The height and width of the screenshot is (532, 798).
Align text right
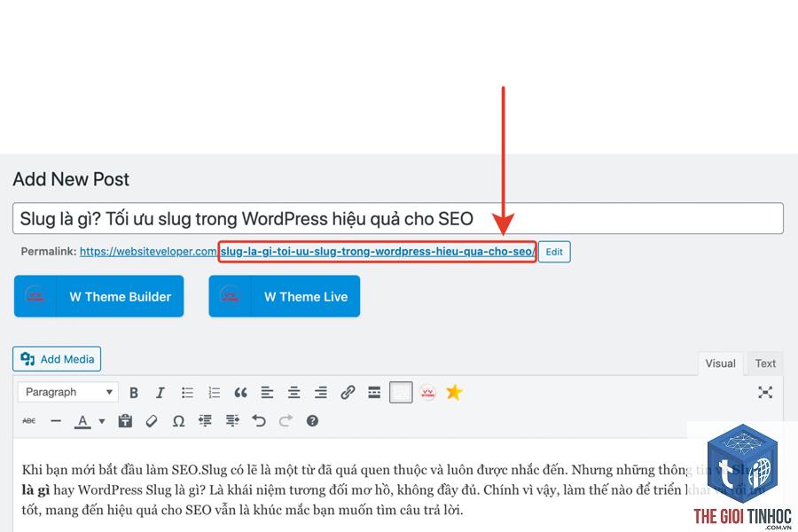pyautogui.click(x=320, y=393)
